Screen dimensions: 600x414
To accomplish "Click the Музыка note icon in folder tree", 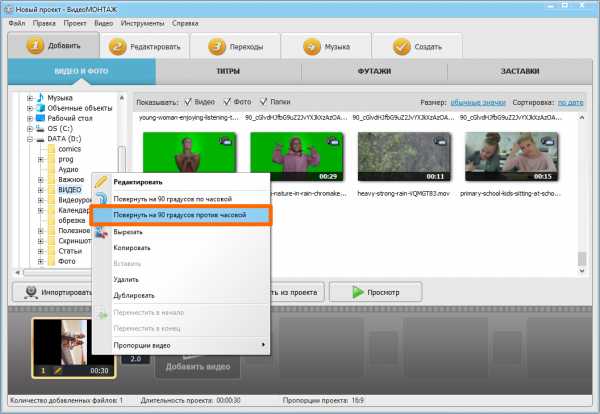I will pyautogui.click(x=40, y=97).
